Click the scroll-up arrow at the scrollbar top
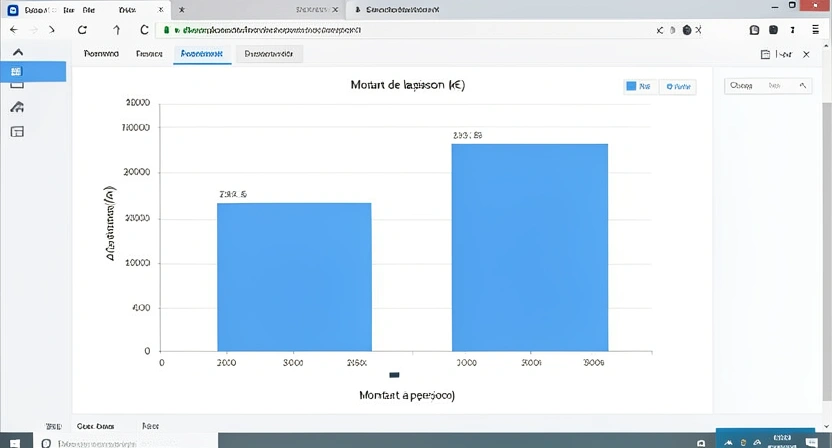832x448 pixels. (827, 47)
